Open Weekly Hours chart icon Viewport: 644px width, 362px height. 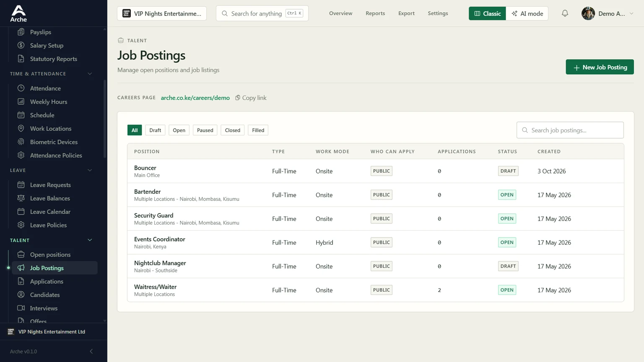[21, 101]
